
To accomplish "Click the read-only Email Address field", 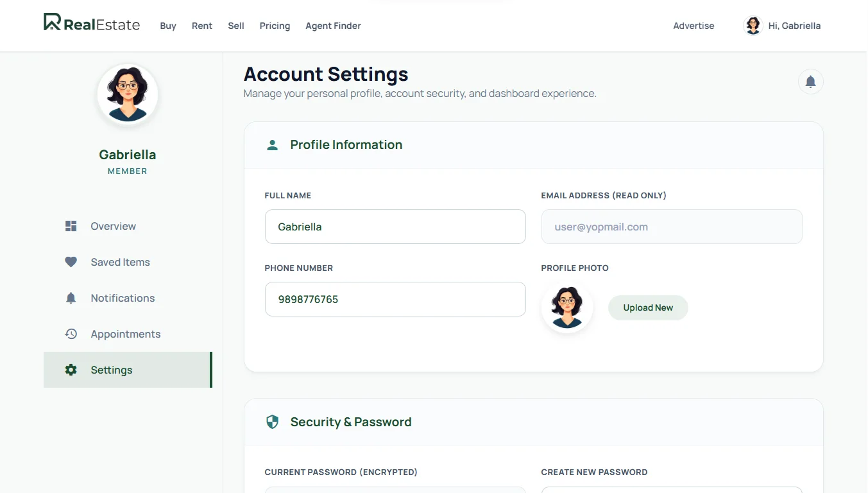I will (x=672, y=227).
